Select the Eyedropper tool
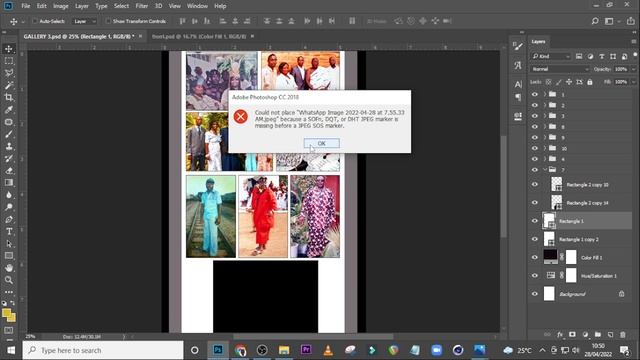This screenshot has height=360, width=640. [x=9, y=109]
